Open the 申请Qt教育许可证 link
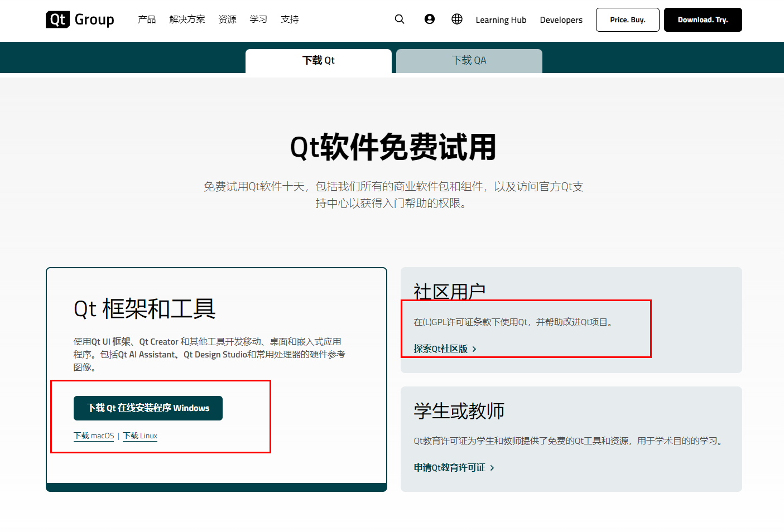Image resolution: width=784 pixels, height=532 pixels. [450, 467]
